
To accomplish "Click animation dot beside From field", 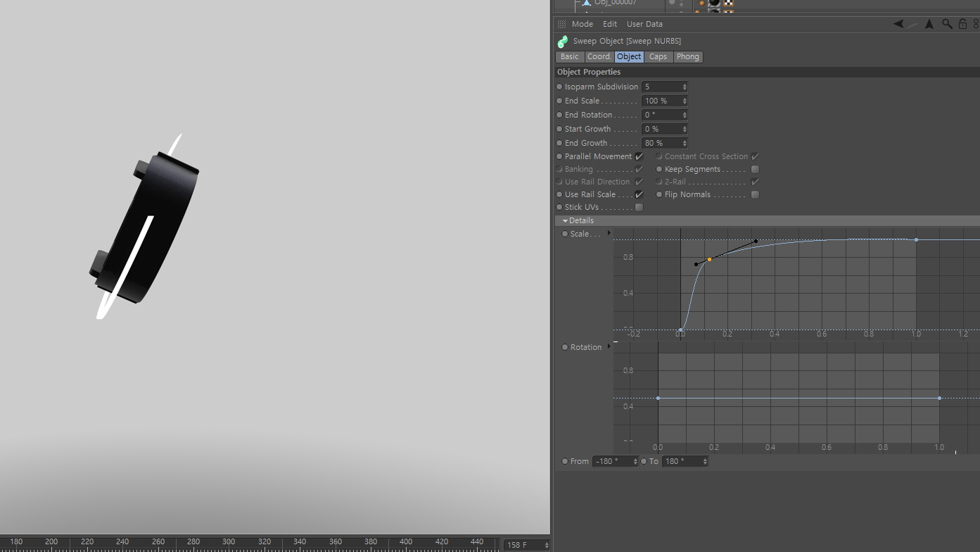I will coord(565,461).
